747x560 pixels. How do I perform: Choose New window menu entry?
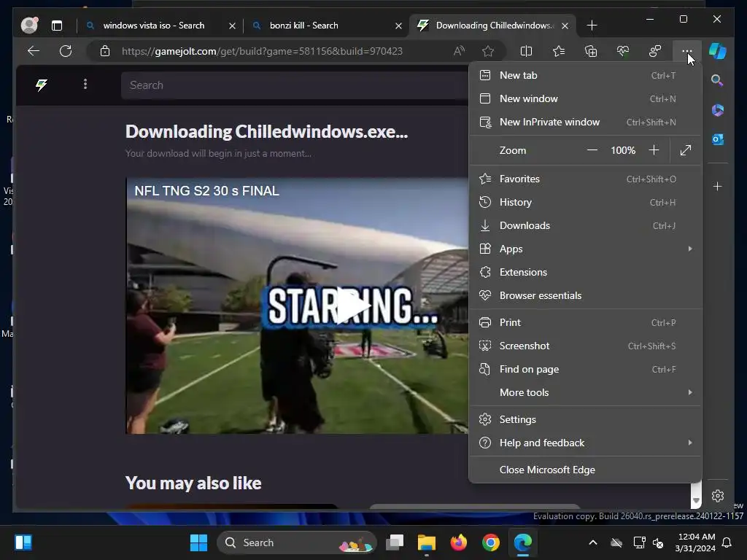click(x=585, y=98)
